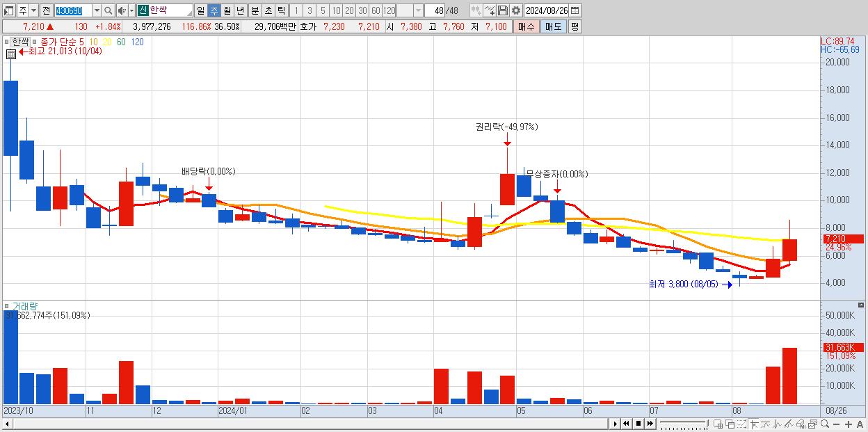868x432 pixels.
Task: Click the 거래량 volume panel label
Action: coord(24,306)
